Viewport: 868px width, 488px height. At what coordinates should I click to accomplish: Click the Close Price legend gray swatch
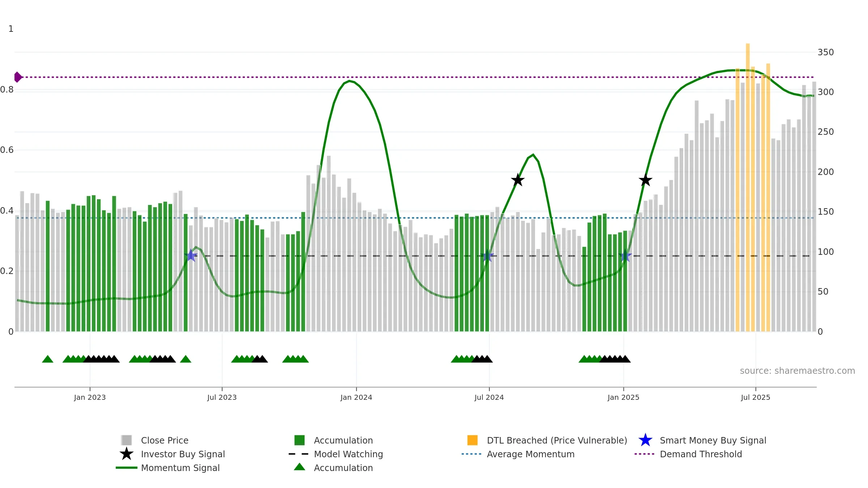[127, 440]
